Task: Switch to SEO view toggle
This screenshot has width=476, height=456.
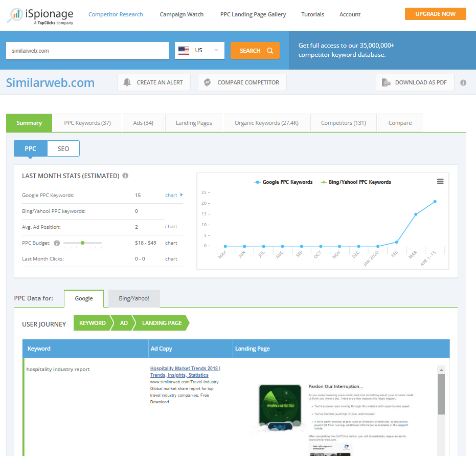Action: 63,148
